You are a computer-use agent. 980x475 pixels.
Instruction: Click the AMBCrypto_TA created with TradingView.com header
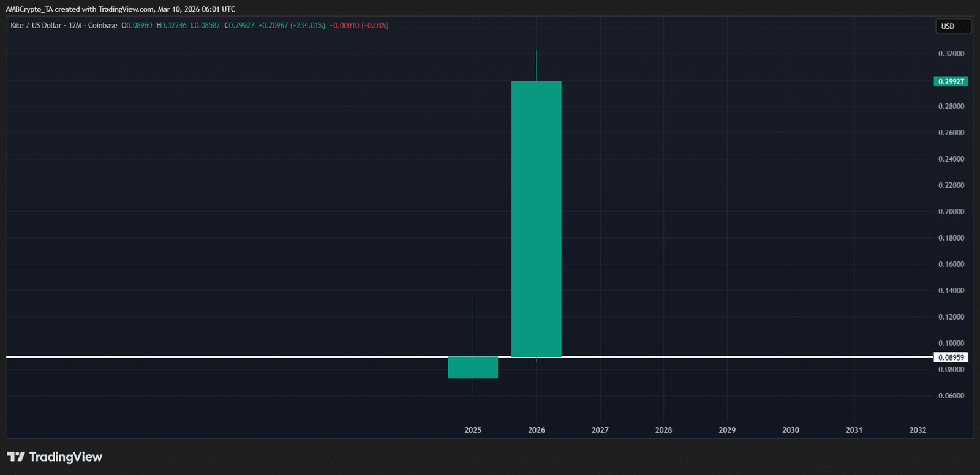tap(120, 9)
